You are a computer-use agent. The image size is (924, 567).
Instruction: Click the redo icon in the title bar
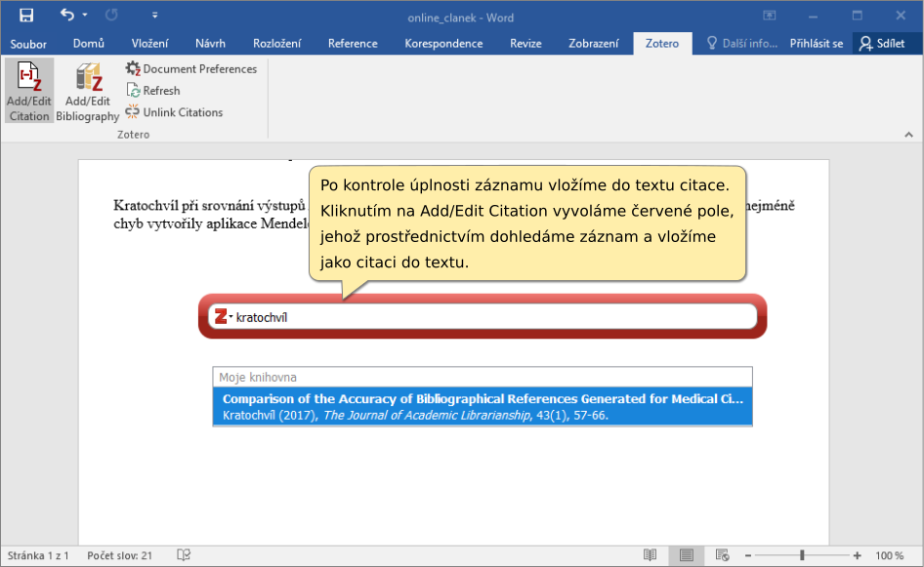coord(111,15)
